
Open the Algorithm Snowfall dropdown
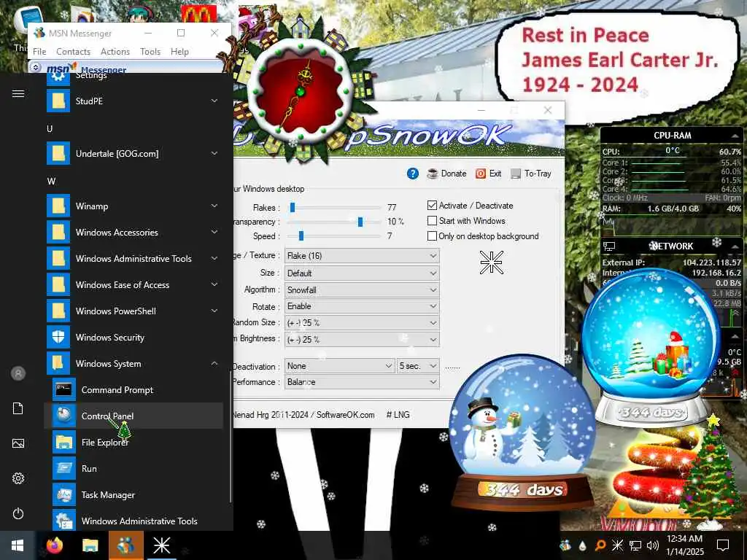click(362, 290)
